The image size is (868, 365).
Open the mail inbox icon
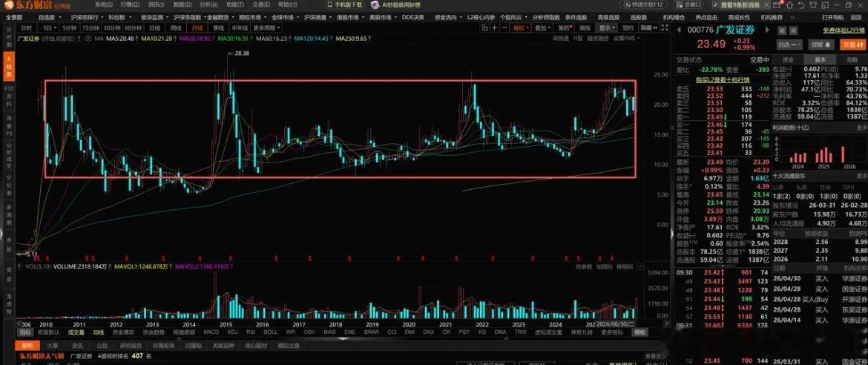click(x=777, y=5)
